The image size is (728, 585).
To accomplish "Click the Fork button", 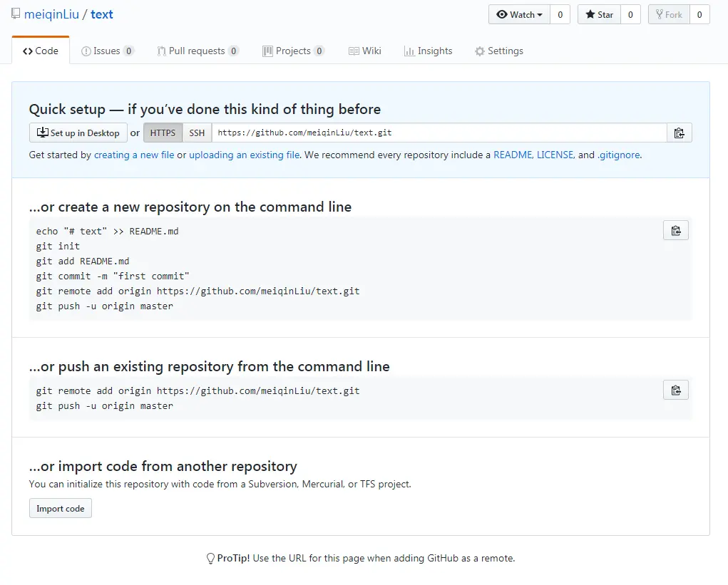I will (x=668, y=14).
